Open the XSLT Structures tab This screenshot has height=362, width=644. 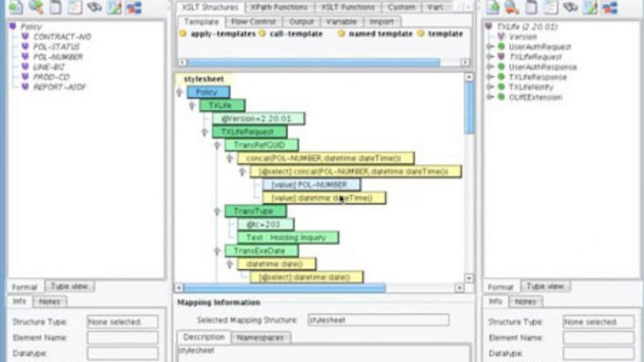pos(210,7)
